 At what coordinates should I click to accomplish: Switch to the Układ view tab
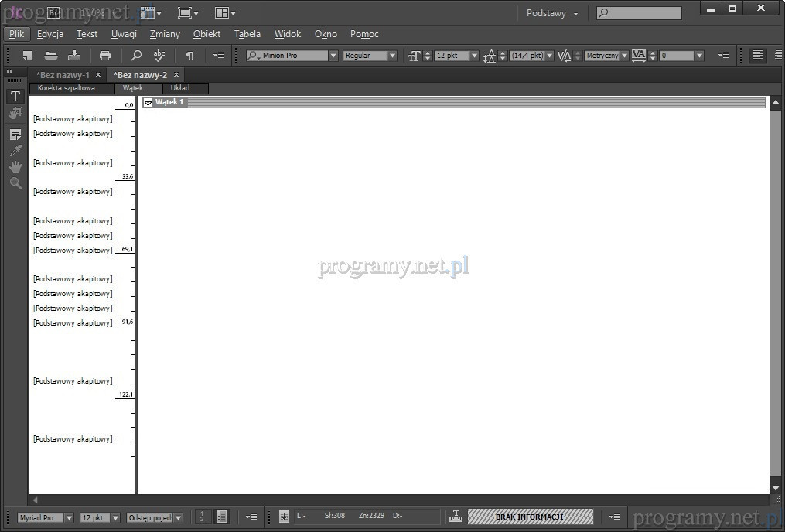180,88
